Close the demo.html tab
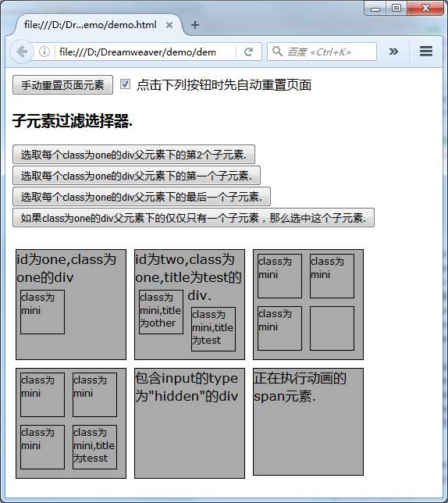Image resolution: width=448 pixels, height=503 pixels. point(169,25)
